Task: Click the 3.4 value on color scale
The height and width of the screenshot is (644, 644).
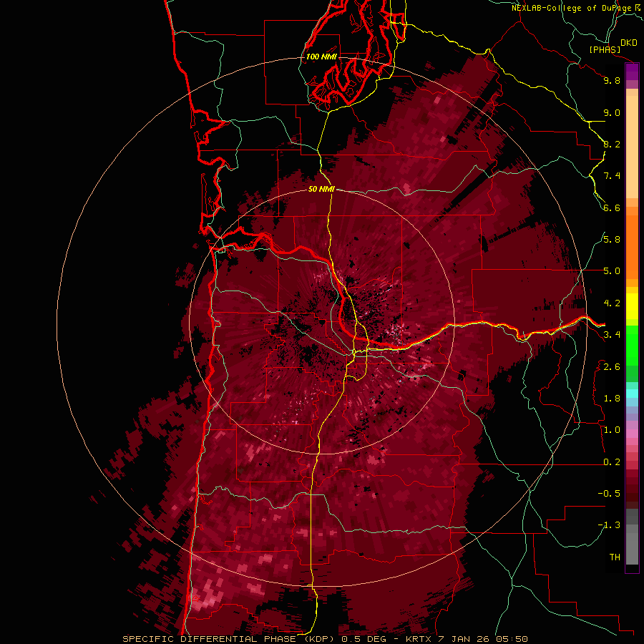Action: (612, 335)
